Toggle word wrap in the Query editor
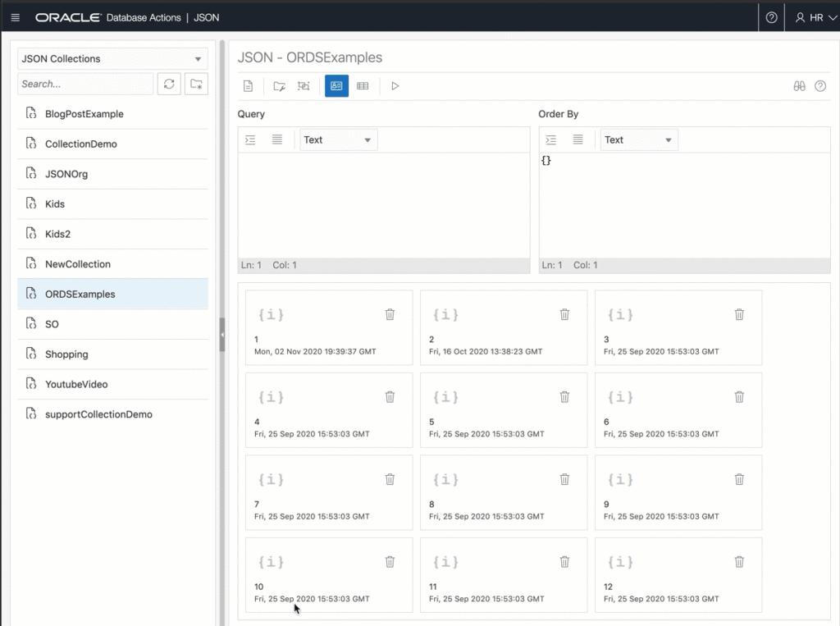The image size is (840, 626). (276, 139)
